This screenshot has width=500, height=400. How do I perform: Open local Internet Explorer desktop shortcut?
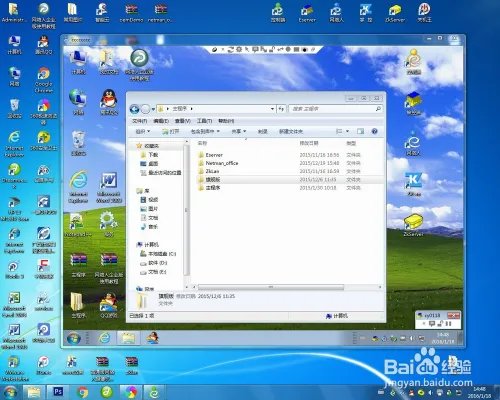point(14,144)
